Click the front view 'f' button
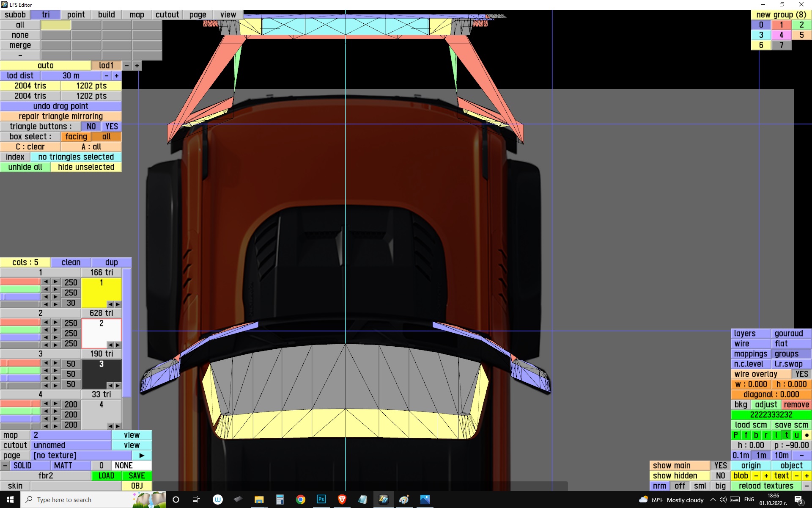This screenshot has width=812, height=508. (x=746, y=435)
